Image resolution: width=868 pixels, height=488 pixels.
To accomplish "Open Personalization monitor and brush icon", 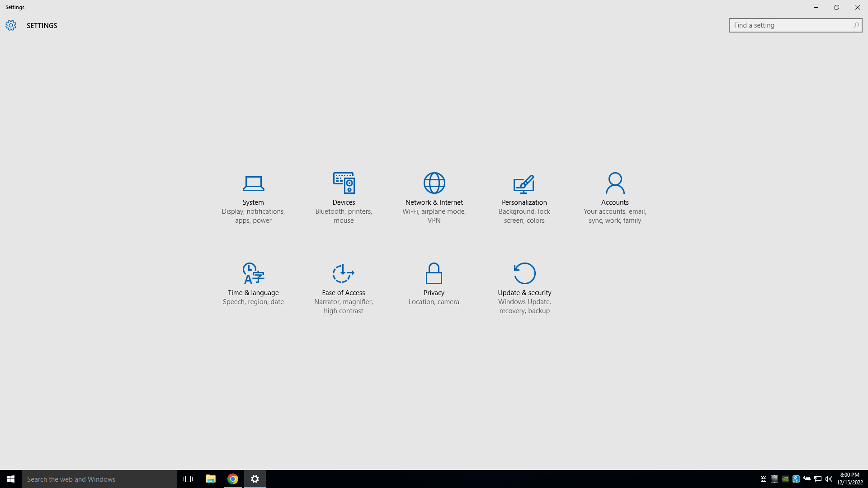I will [524, 183].
